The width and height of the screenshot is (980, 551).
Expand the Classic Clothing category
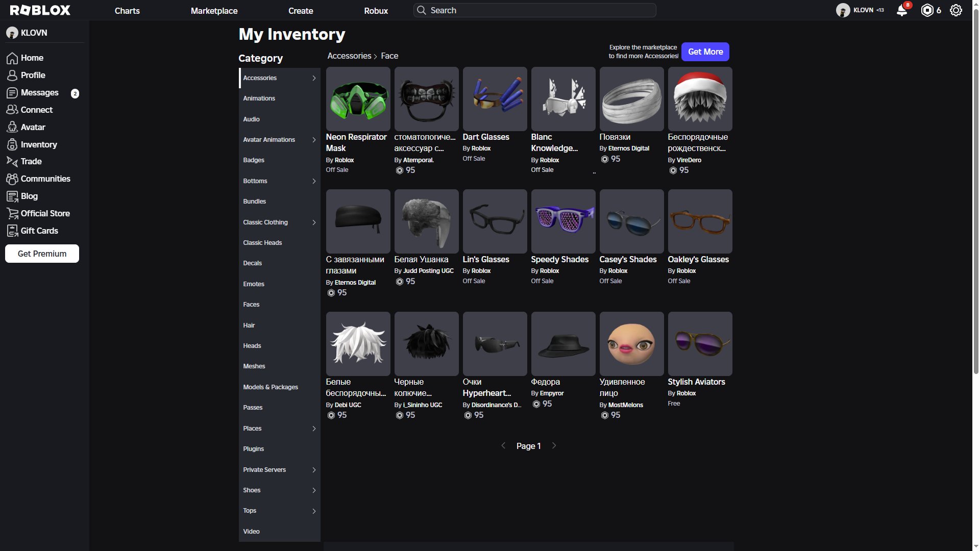pos(314,222)
